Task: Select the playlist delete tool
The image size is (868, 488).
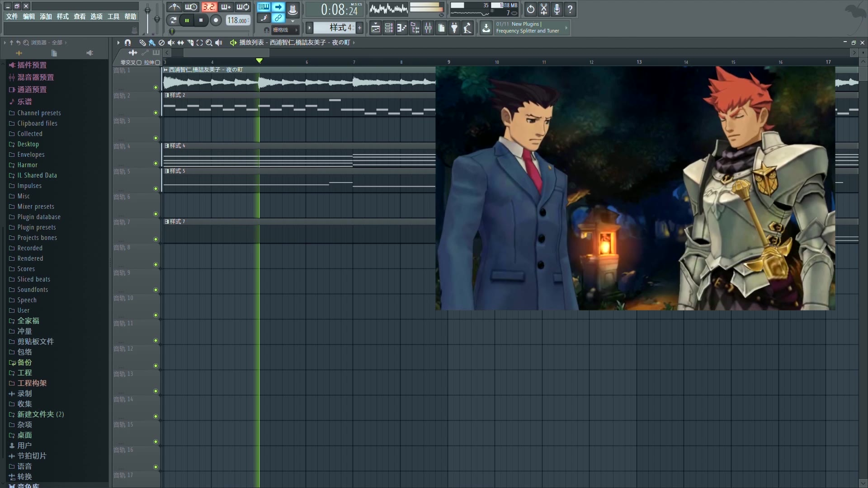Action: 161,42
